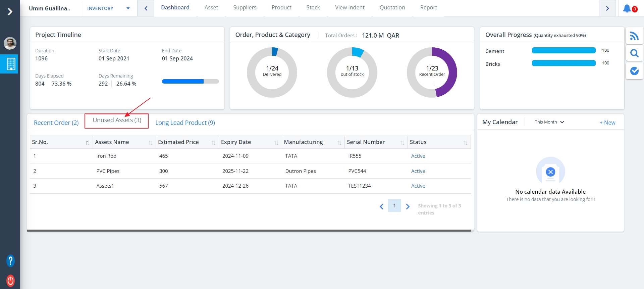Add a + New calendar entry

[x=607, y=123]
